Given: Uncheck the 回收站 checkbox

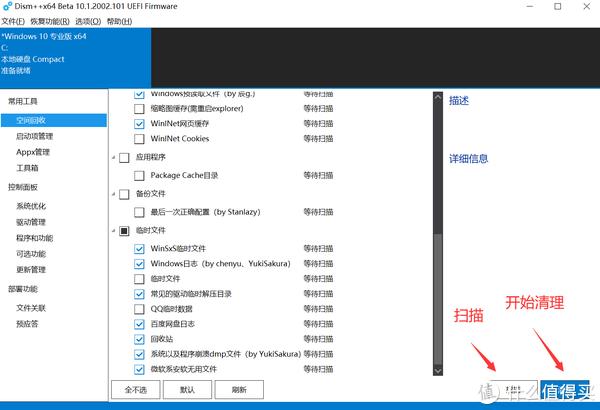Looking at the screenshot, I should pyautogui.click(x=139, y=339).
